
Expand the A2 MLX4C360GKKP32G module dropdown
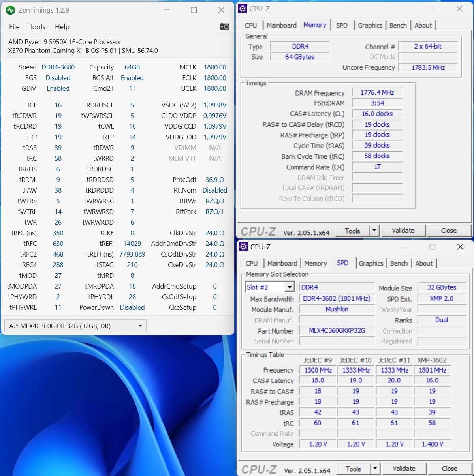click(75, 326)
